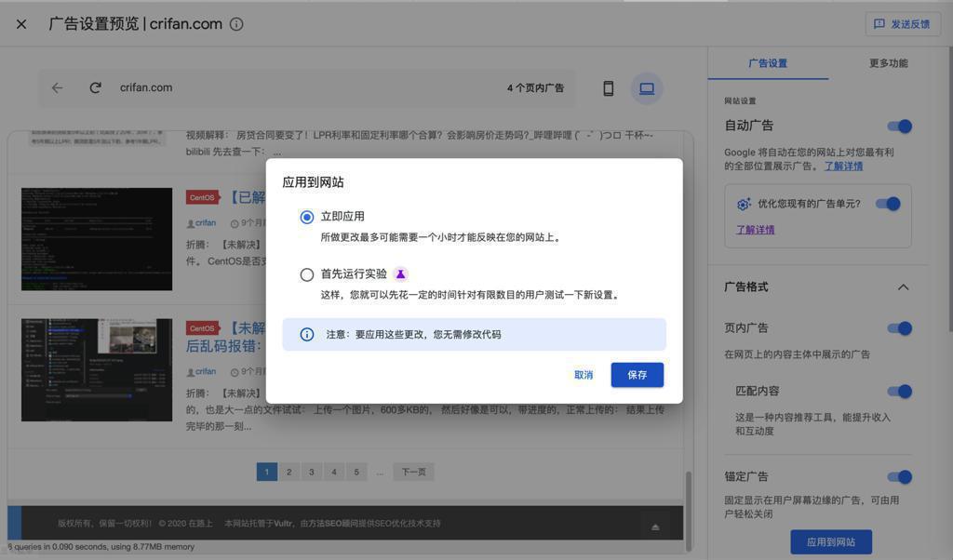Viewport: 953px width, 560px height.
Task: Go to page 2 in pagination
Action: 289,472
